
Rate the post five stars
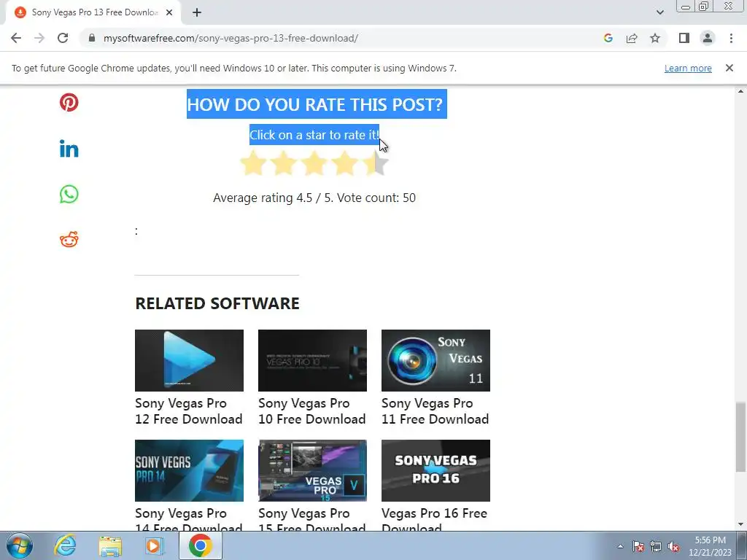tap(376, 163)
